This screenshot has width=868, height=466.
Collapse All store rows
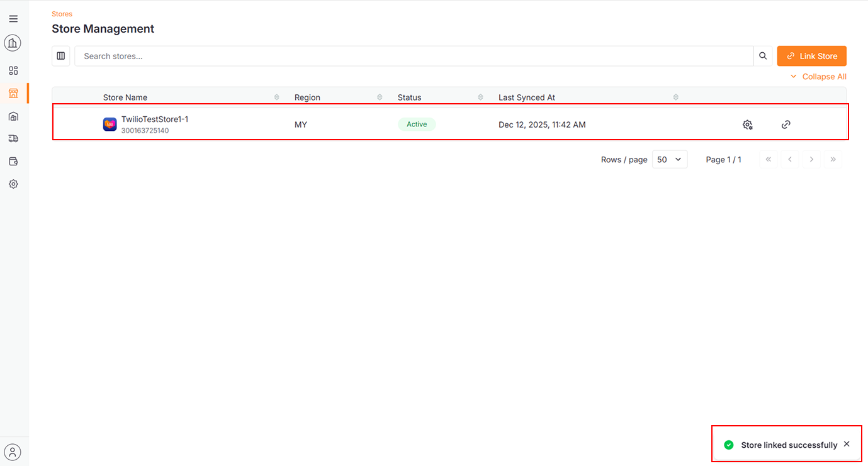point(818,77)
